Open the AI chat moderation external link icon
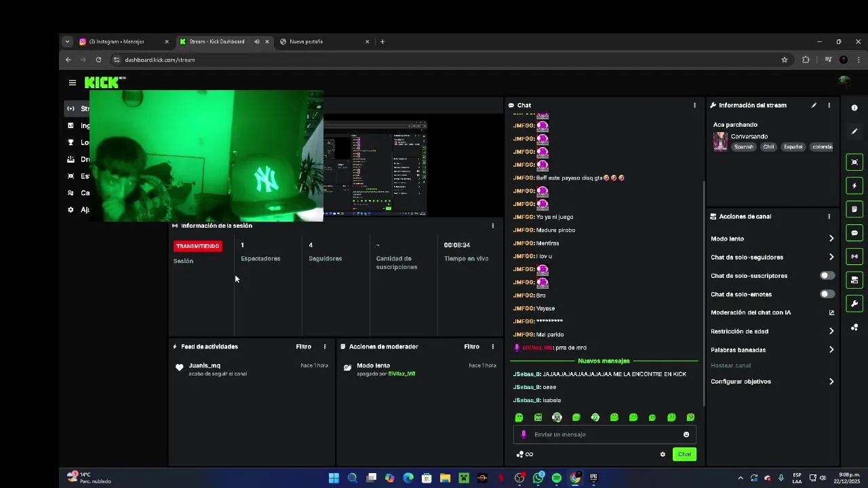 tap(831, 312)
